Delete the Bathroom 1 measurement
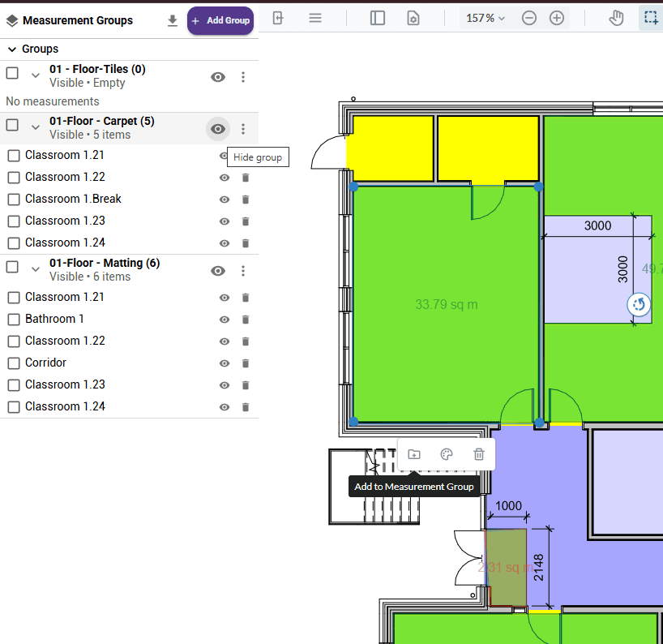The image size is (663, 644). (x=246, y=320)
